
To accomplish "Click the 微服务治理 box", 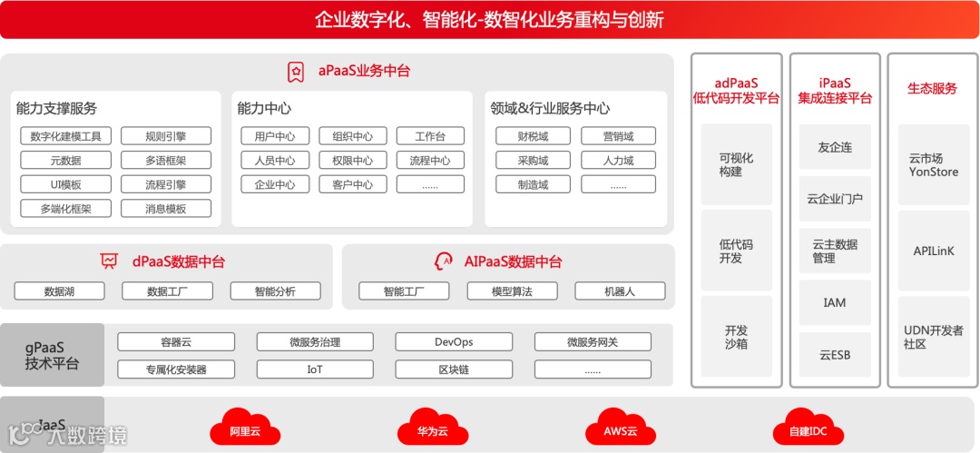I will click(315, 341).
